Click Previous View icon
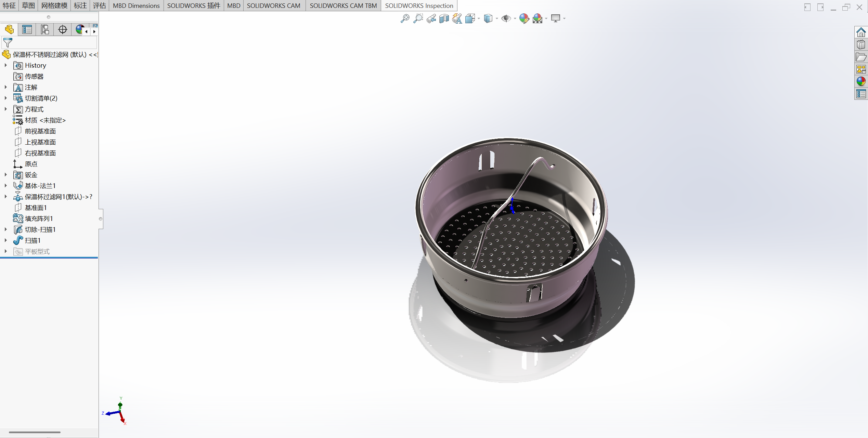The height and width of the screenshot is (438, 868). click(431, 18)
